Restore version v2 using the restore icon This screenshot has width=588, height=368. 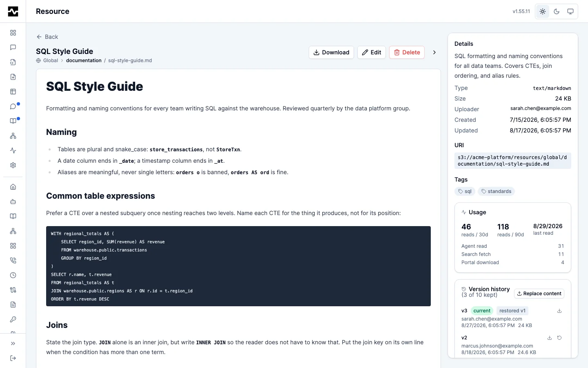pos(559,338)
